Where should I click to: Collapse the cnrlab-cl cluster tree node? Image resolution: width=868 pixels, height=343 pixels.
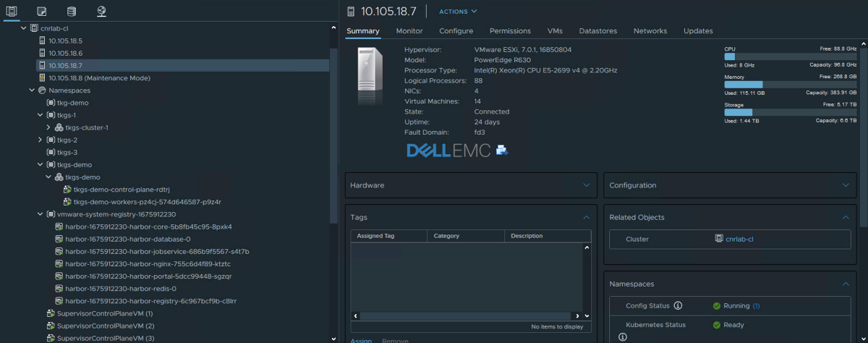click(x=24, y=28)
